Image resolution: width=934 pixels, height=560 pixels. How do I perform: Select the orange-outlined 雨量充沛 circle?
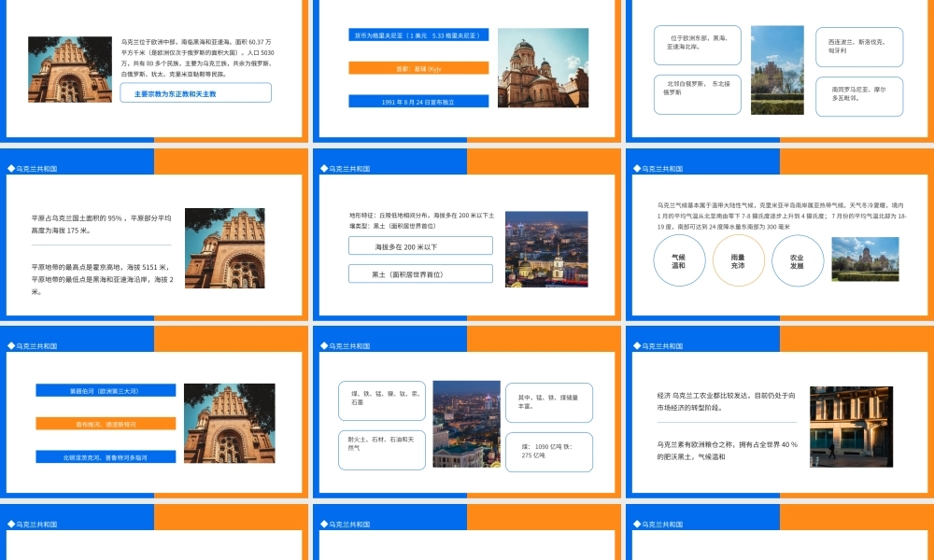click(x=738, y=260)
